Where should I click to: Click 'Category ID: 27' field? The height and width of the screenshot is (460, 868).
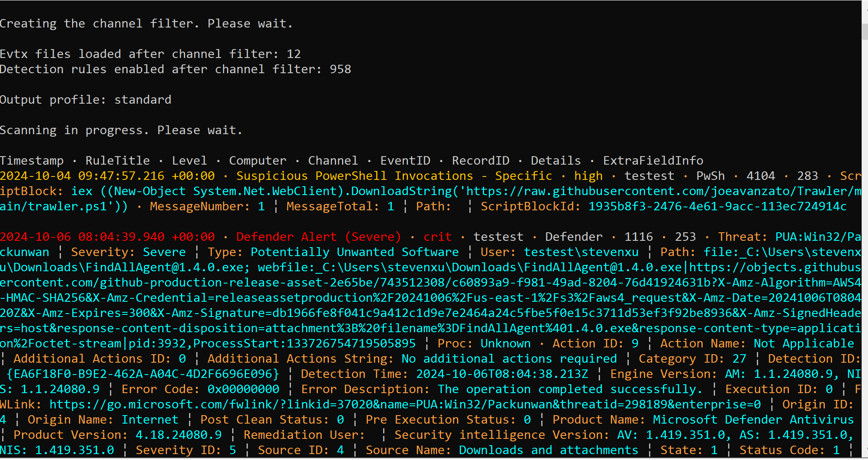(x=692, y=359)
